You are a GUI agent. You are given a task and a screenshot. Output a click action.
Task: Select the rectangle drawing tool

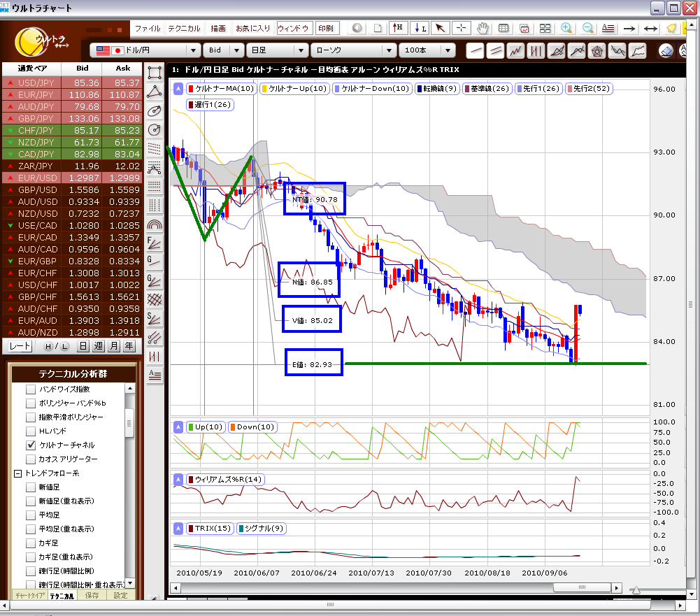click(155, 72)
